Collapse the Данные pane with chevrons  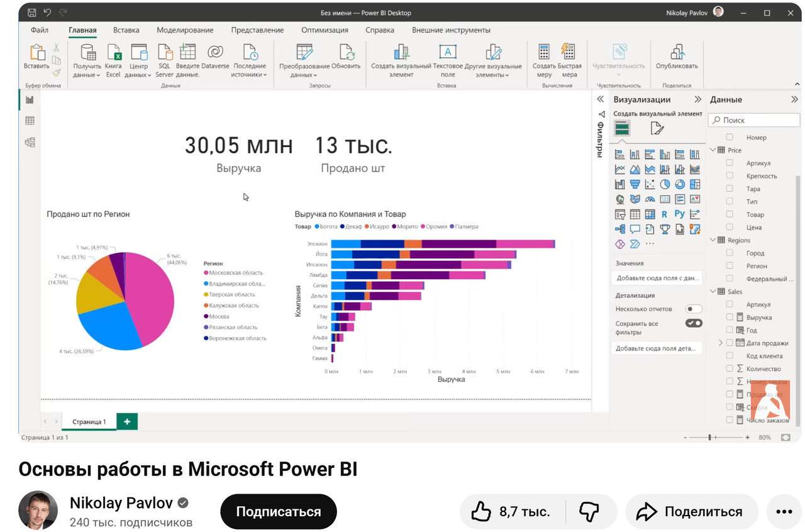click(794, 99)
